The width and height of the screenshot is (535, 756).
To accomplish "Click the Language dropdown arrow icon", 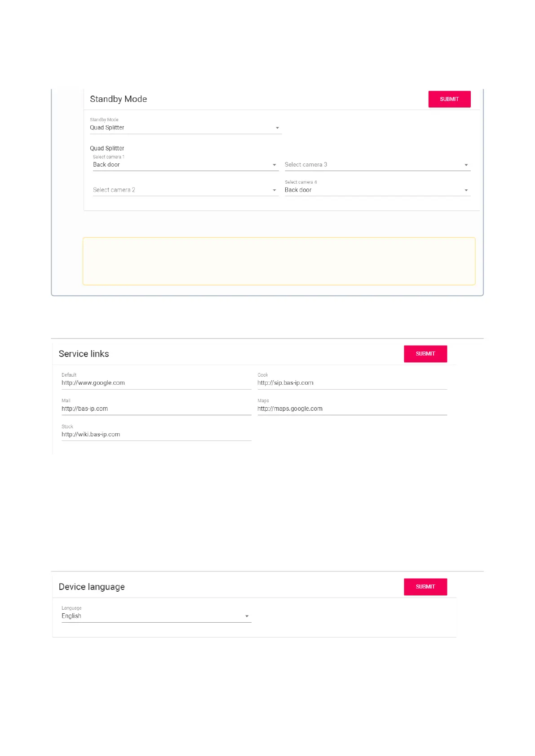I will coord(247,616).
